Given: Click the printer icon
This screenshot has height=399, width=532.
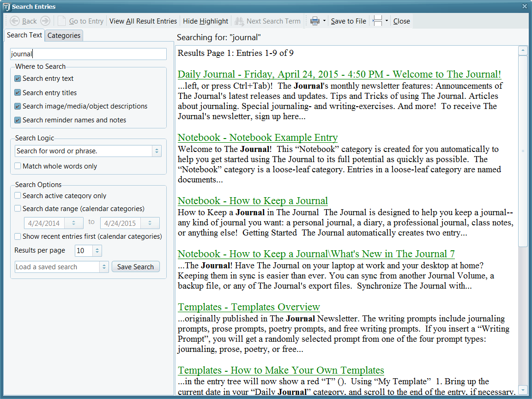Looking at the screenshot, I should [x=315, y=21].
